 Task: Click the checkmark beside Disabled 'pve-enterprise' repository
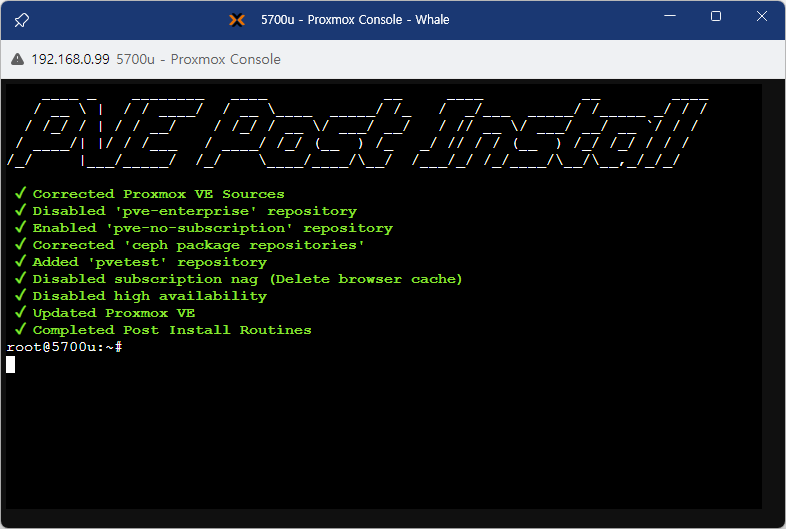click(x=19, y=211)
